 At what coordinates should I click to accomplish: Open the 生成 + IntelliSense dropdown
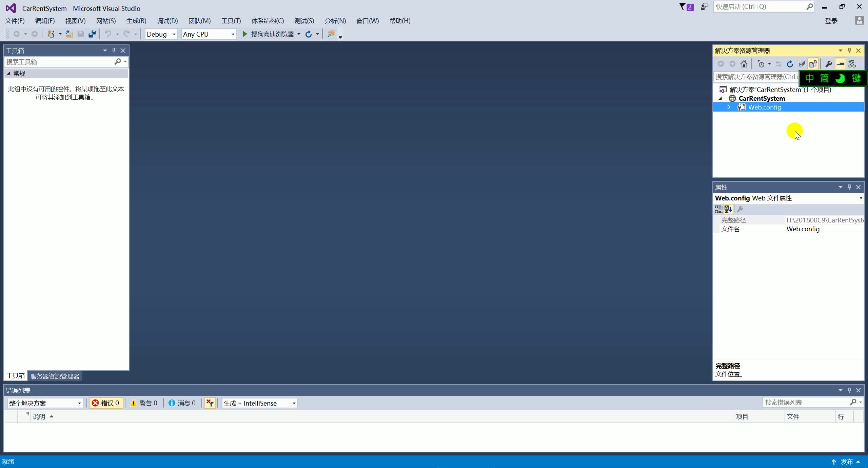[260, 403]
